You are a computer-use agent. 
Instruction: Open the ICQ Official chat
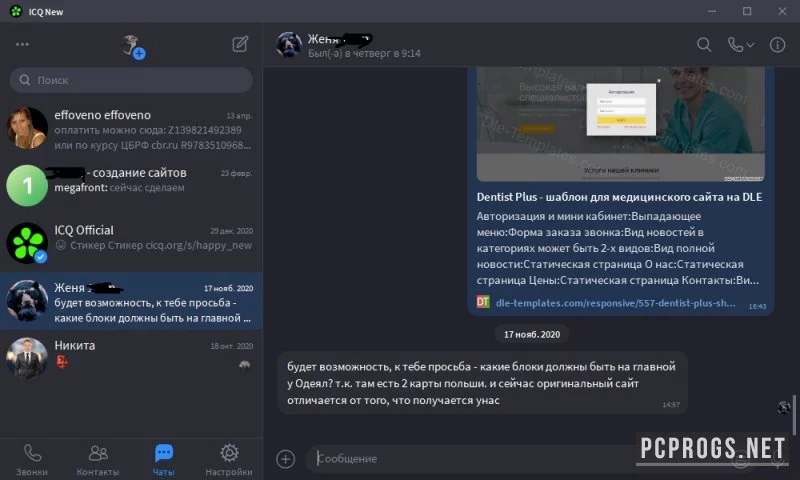click(x=131, y=243)
